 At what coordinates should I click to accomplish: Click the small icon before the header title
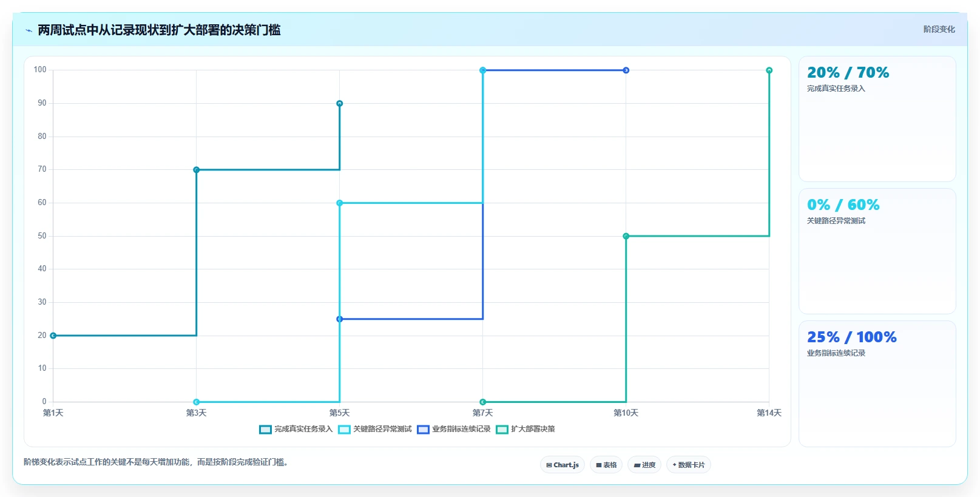tap(29, 30)
